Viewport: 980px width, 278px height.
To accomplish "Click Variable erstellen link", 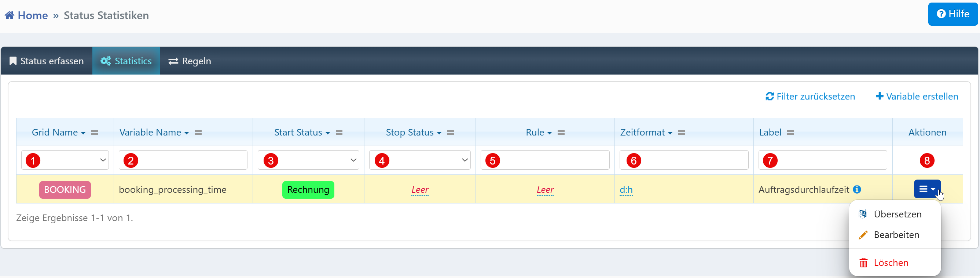I will tap(917, 96).
